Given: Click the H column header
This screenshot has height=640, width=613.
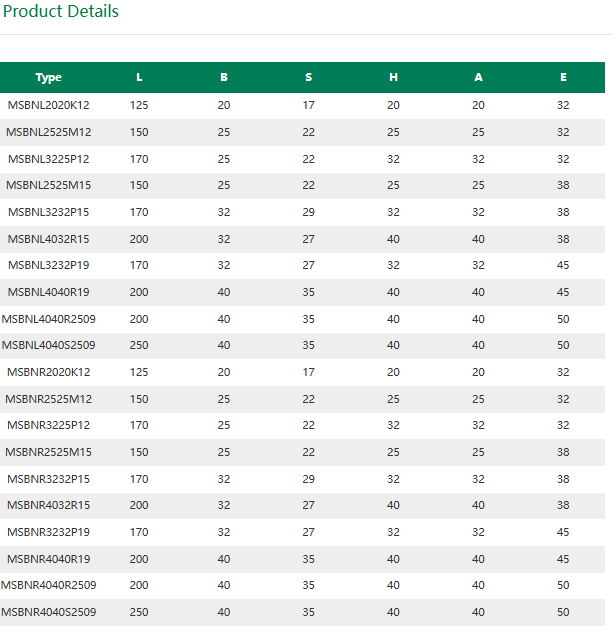Looking at the screenshot, I should coord(393,77).
